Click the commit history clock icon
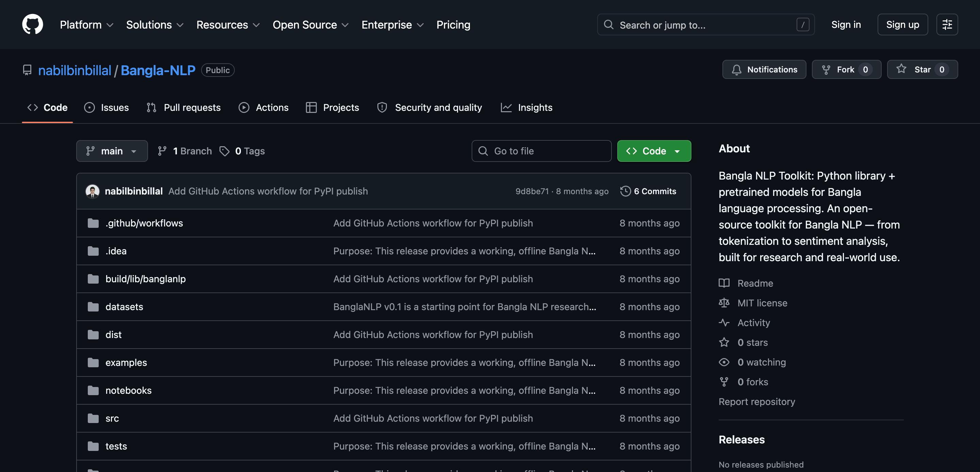The height and width of the screenshot is (472, 980). (x=625, y=191)
